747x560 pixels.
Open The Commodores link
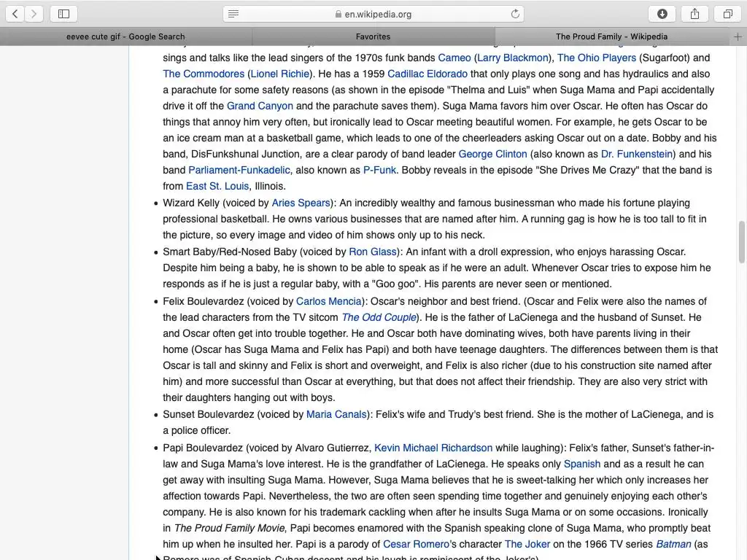[x=204, y=74]
